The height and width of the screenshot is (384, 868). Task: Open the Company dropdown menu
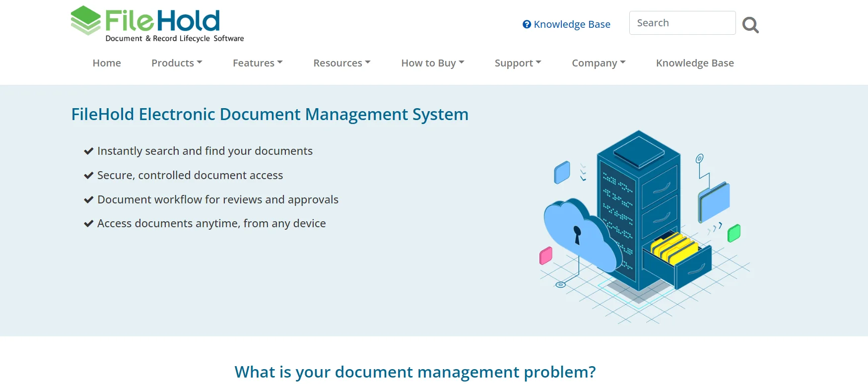pyautogui.click(x=599, y=63)
